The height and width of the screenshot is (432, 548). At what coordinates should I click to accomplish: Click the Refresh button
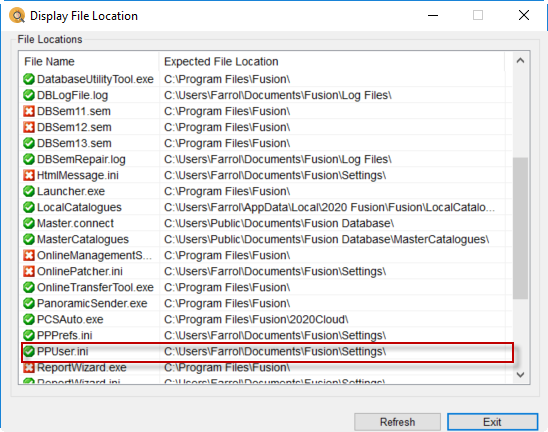click(x=397, y=422)
